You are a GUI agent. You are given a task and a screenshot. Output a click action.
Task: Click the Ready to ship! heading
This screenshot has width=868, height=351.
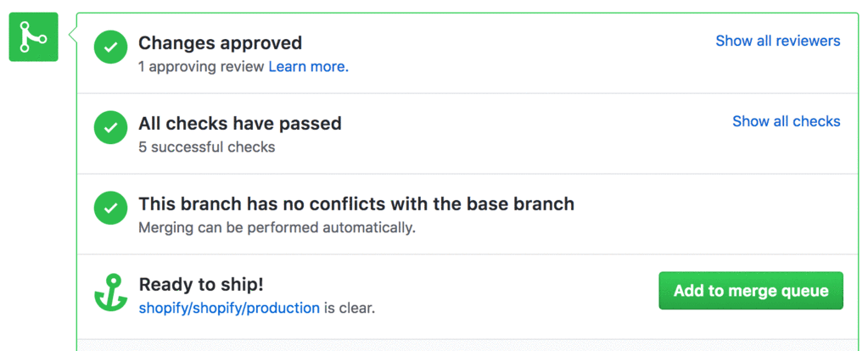(201, 285)
